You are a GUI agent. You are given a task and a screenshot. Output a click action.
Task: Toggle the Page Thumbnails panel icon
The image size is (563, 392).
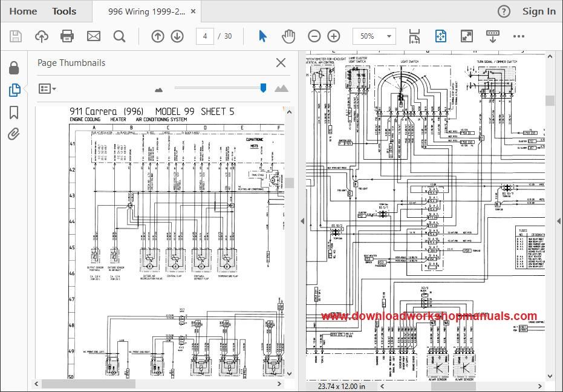click(15, 90)
